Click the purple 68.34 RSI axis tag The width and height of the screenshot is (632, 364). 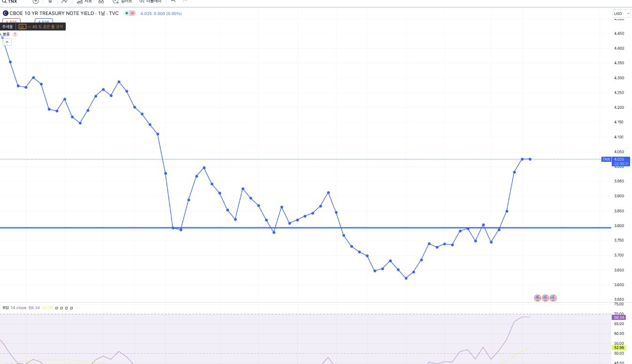(619, 318)
